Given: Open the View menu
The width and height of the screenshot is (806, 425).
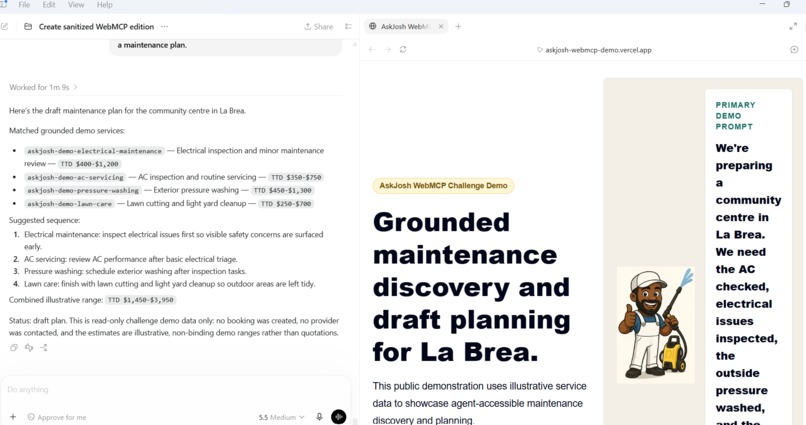Looking at the screenshot, I should tap(76, 5).
